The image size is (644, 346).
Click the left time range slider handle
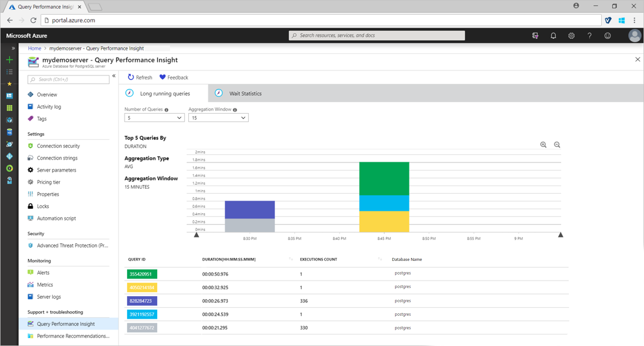196,235
